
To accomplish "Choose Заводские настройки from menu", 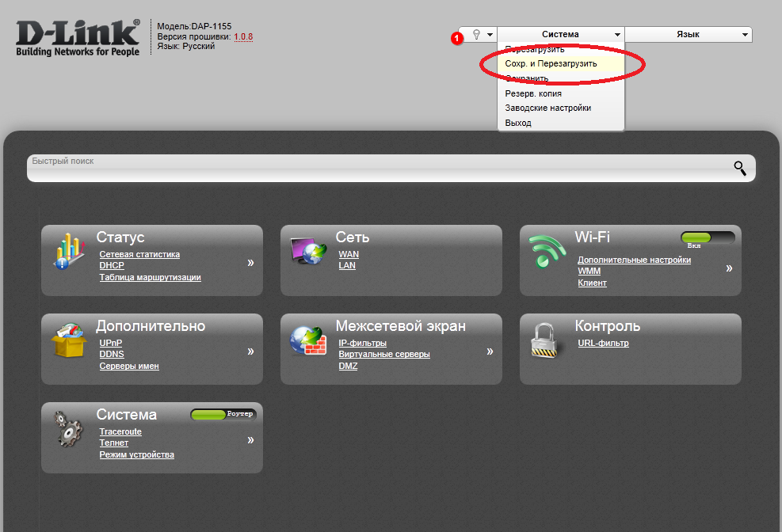I will click(x=548, y=108).
